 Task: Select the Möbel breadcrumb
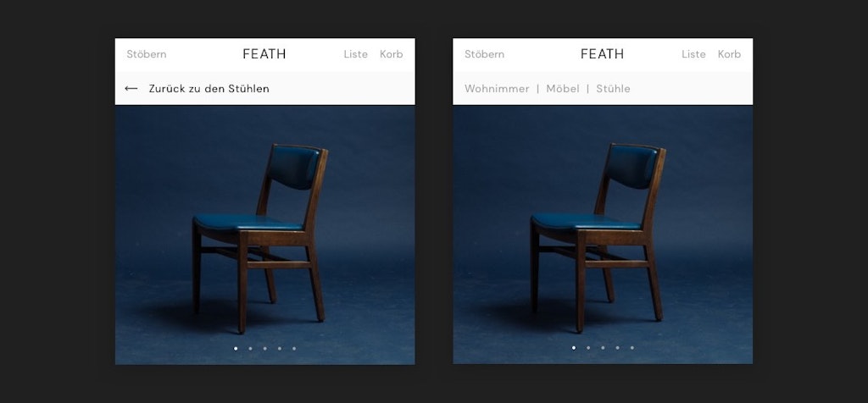(563, 88)
